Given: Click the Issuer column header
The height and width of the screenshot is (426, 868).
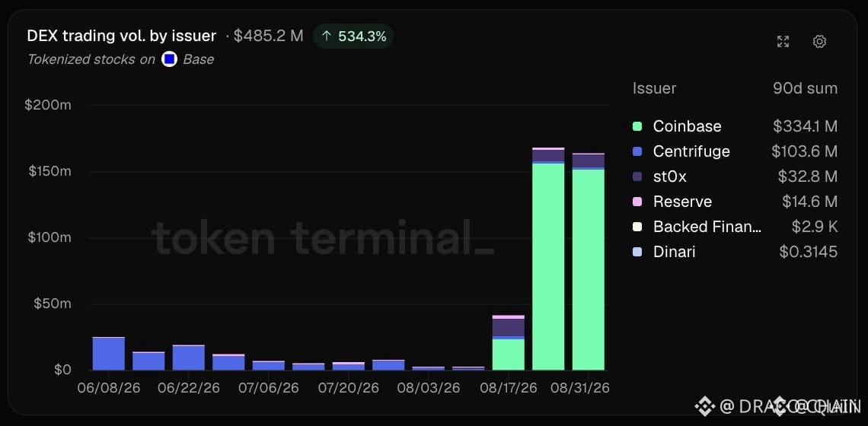Looking at the screenshot, I should pyautogui.click(x=654, y=88).
